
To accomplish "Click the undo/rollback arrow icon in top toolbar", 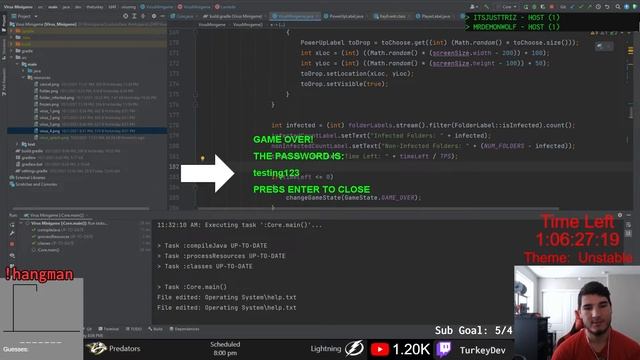I will [x=607, y=7].
